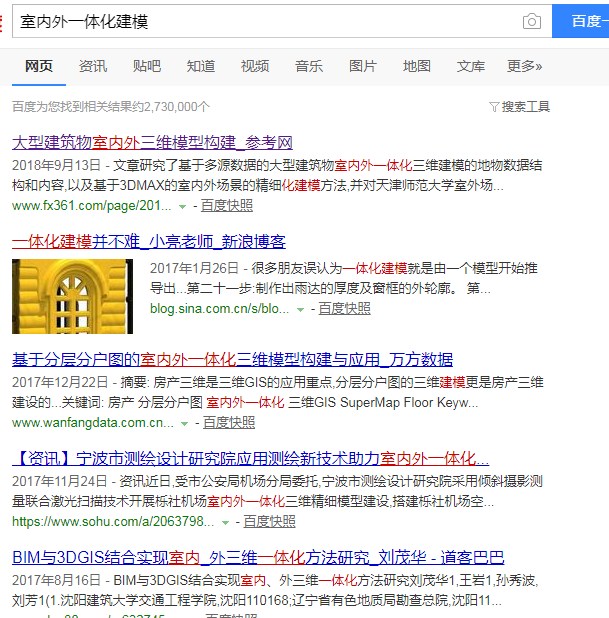Click https://www.sohu.com/a/2063798... URL
Image resolution: width=609 pixels, height=618 pixels.
click(x=113, y=521)
